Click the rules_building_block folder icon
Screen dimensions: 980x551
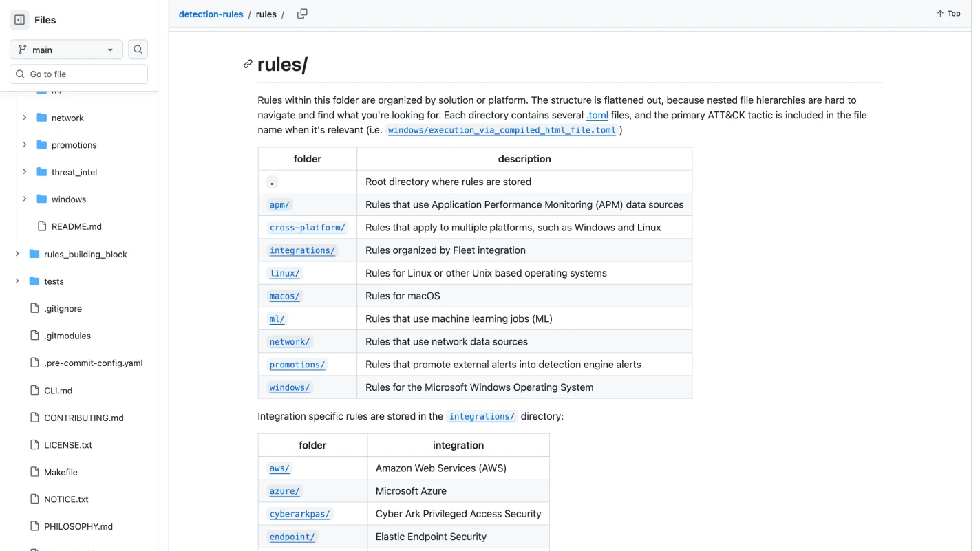pos(34,254)
